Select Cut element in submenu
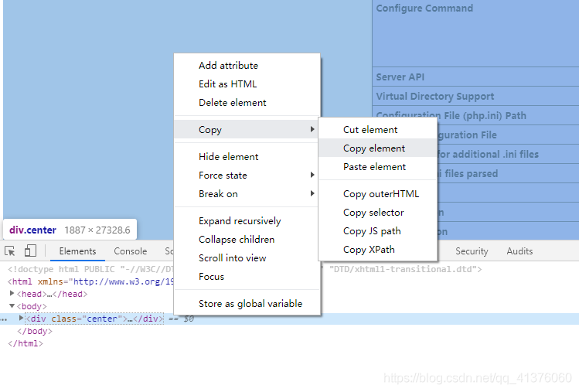Image resolution: width=579 pixels, height=392 pixels. (x=377, y=130)
